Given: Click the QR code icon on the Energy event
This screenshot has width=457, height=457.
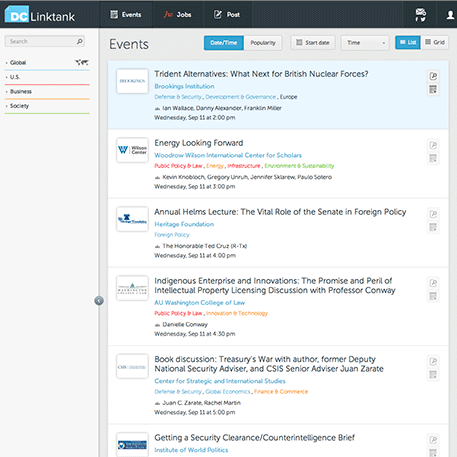Looking at the screenshot, I should click(433, 158).
